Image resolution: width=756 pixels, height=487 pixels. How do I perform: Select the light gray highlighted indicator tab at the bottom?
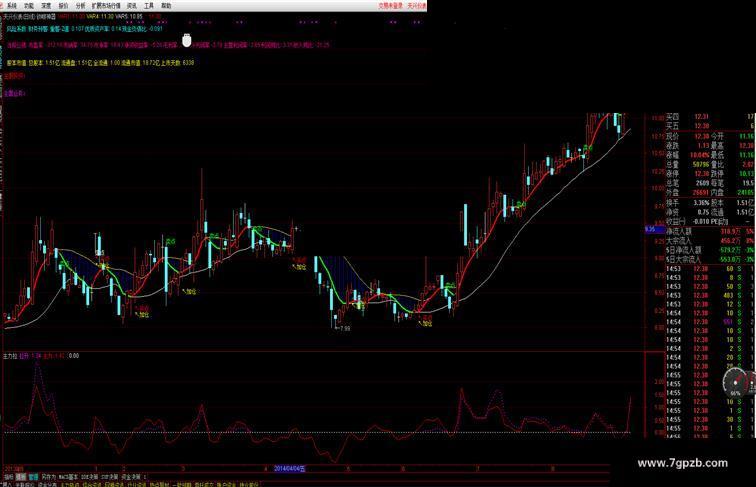click(x=21, y=476)
